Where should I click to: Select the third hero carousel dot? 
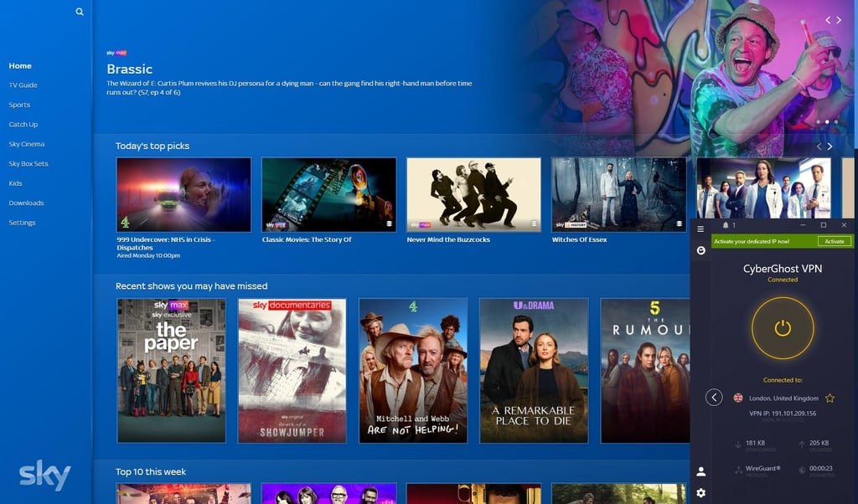[x=835, y=122]
